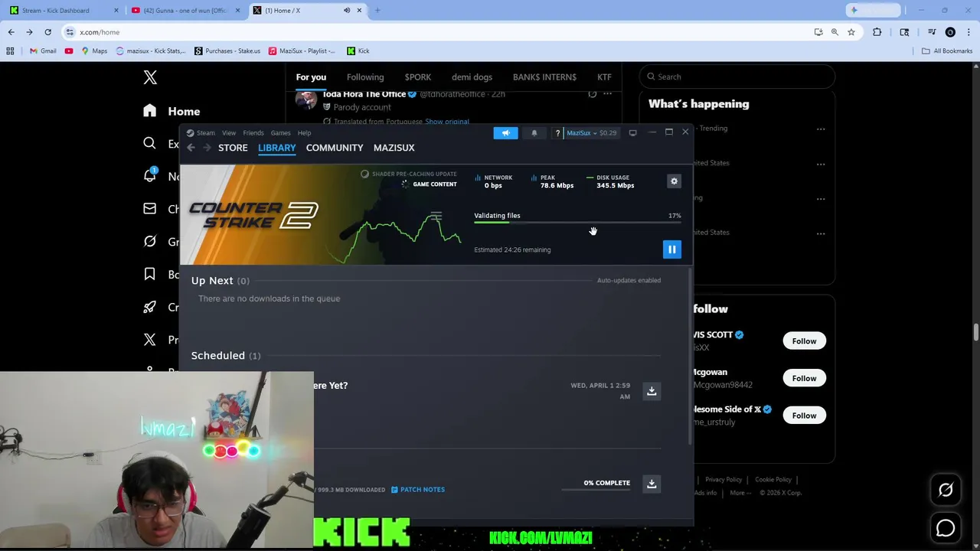Screen dimensions: 980x551
Task: Download the Wed April 1 scheduled update
Action: click(652, 391)
